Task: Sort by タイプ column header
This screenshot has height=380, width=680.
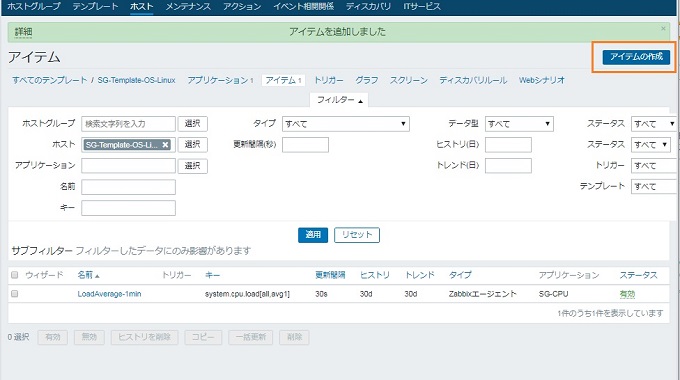Action: [x=460, y=275]
